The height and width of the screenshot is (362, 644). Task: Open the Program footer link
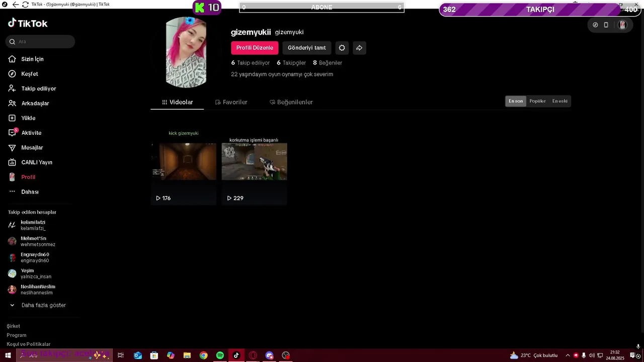coord(17,335)
